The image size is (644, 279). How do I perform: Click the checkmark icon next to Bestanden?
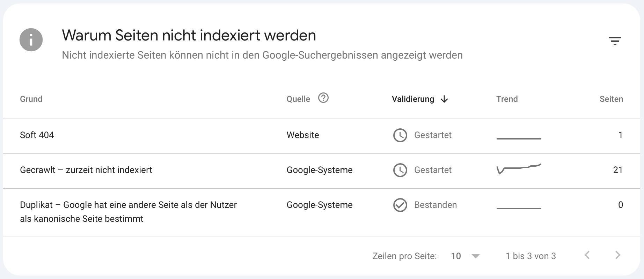click(400, 205)
